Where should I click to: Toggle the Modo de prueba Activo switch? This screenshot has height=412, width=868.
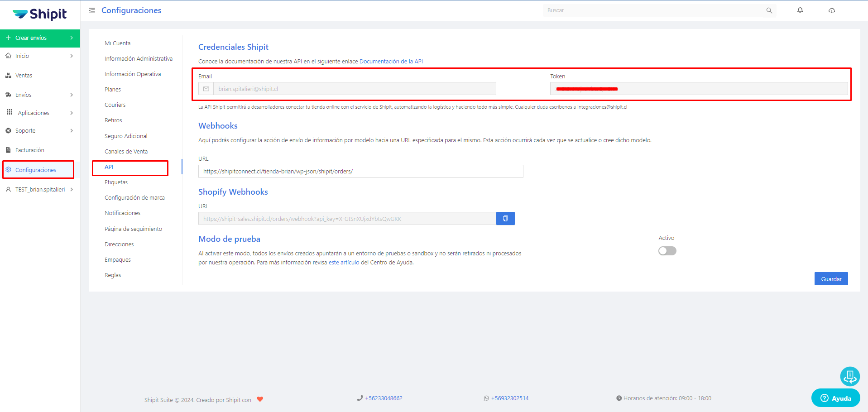coord(667,251)
